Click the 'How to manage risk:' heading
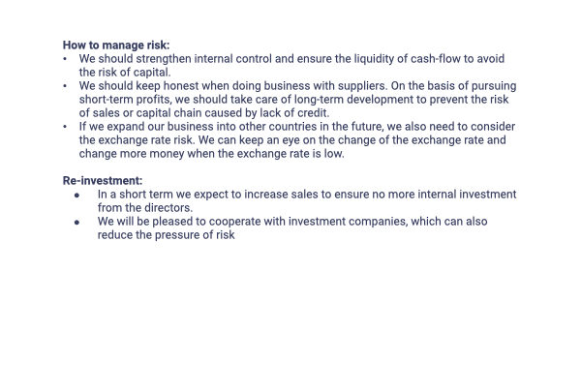Screen dimensions: 581x392 click(x=116, y=45)
